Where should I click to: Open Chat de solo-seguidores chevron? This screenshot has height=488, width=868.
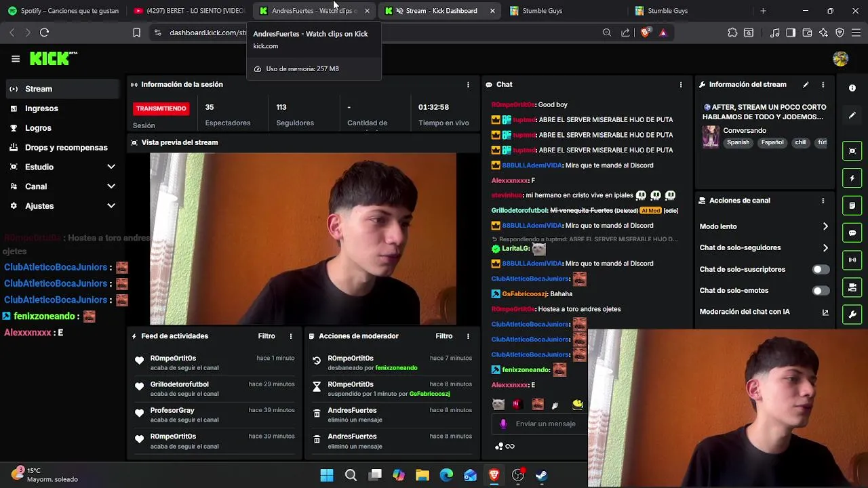click(x=825, y=248)
